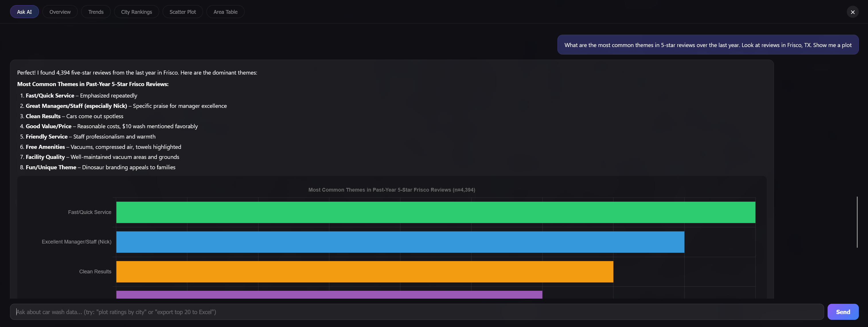868x327 pixels.
Task: Click the 'Perfect! I found 4,394' intro sentence
Action: pyautogui.click(x=137, y=73)
